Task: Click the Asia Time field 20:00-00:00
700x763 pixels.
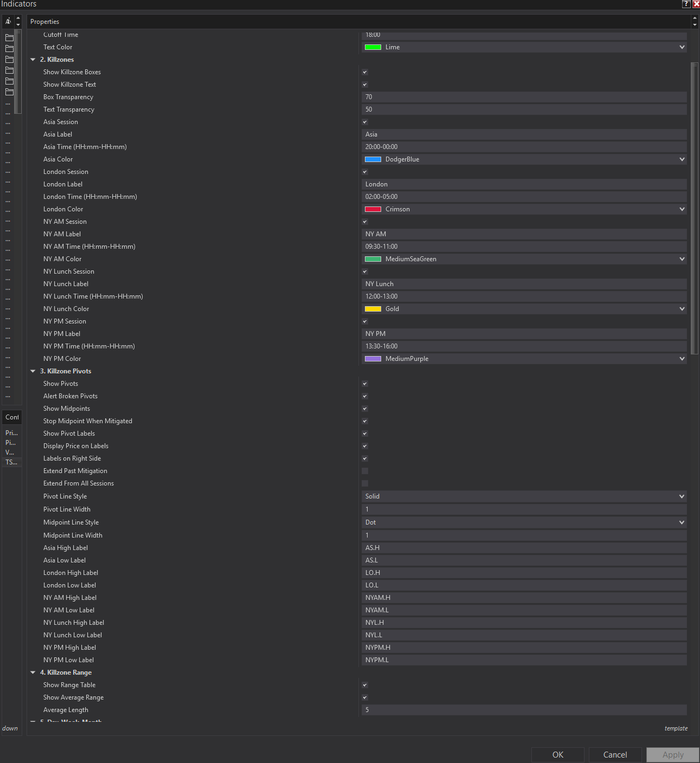Action: click(x=524, y=147)
